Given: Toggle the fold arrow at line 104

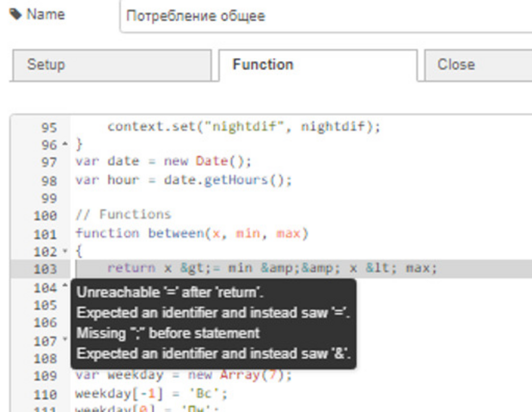Looking at the screenshot, I should tap(65, 286).
